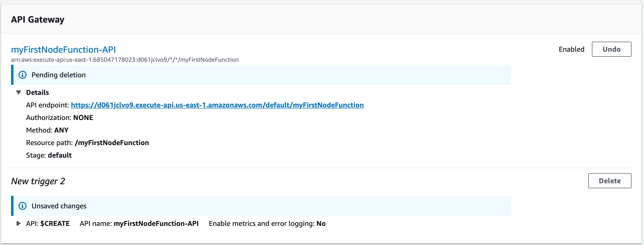Select the Stage: default line
The width and height of the screenshot is (644, 245).
tap(49, 155)
